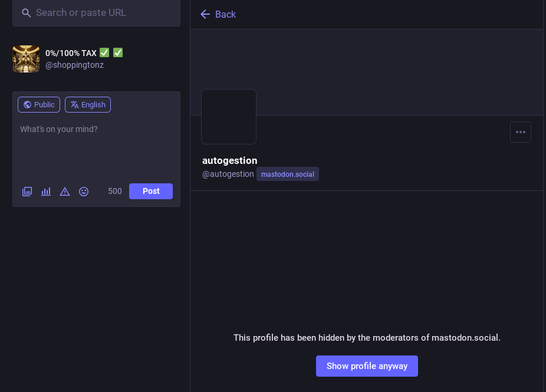Image resolution: width=546 pixels, height=392 pixels.
Task: Toggle the content warning triangle icon
Action: [x=65, y=192]
